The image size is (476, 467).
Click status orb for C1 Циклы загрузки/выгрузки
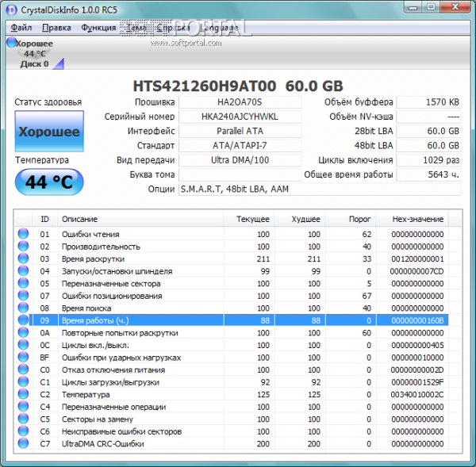(23, 381)
